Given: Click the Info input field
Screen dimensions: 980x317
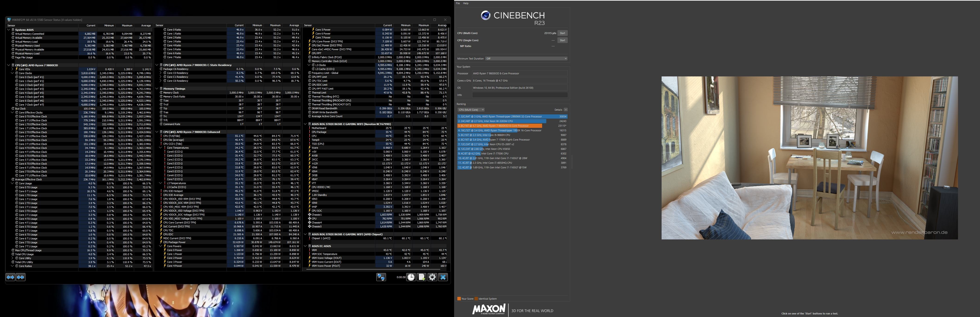Looking at the screenshot, I should coord(520,95).
